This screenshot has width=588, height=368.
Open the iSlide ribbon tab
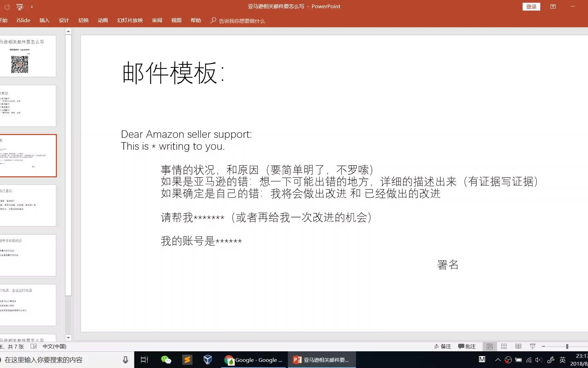point(24,20)
